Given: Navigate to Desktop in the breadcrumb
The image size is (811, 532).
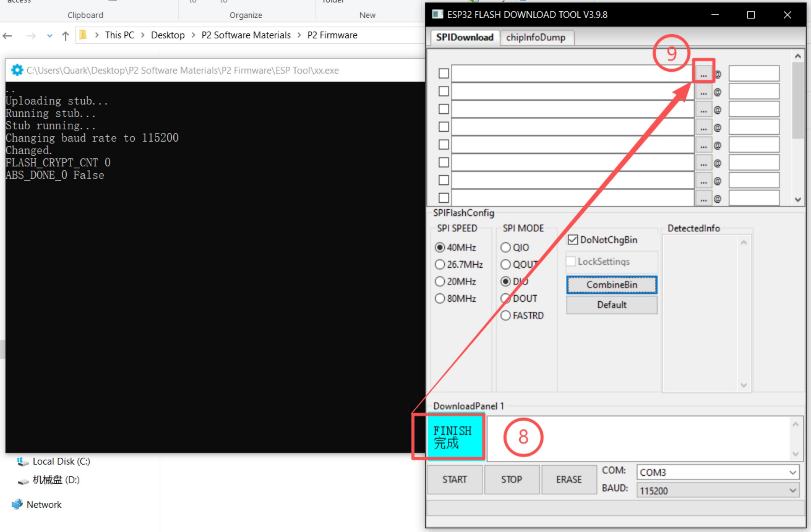Looking at the screenshot, I should (168, 35).
